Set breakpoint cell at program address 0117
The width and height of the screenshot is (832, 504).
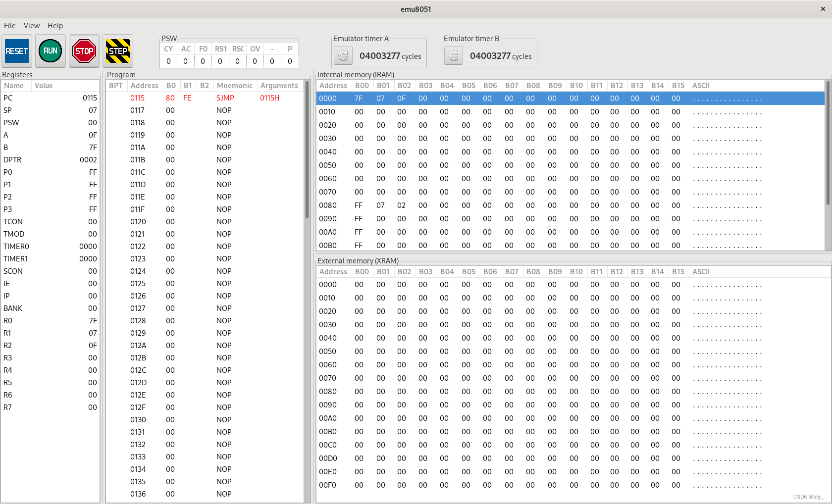click(116, 110)
